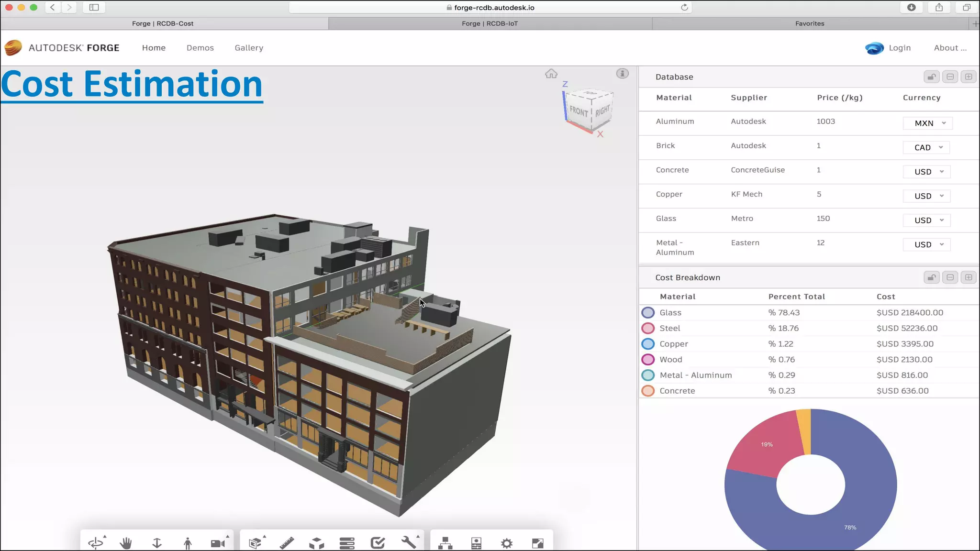
Task: Click the checkmark markup tool
Action: [x=378, y=543]
